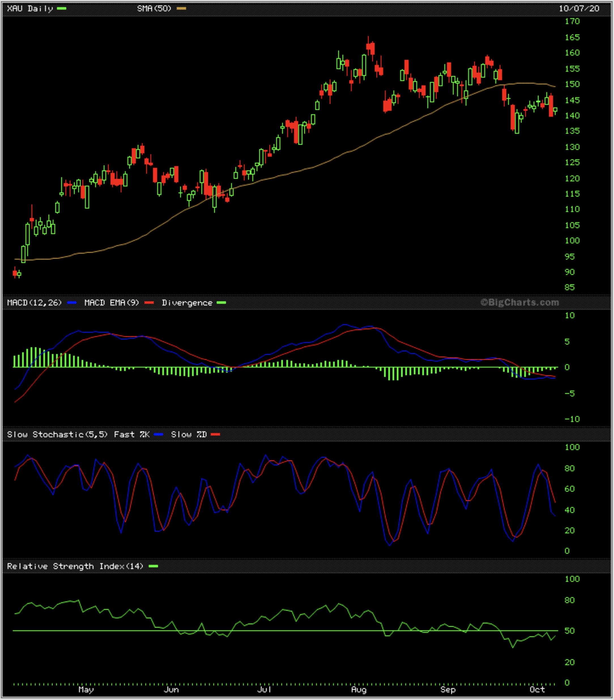
Task: Click the Relative Strength Index(14) panel title
Action: (75, 566)
